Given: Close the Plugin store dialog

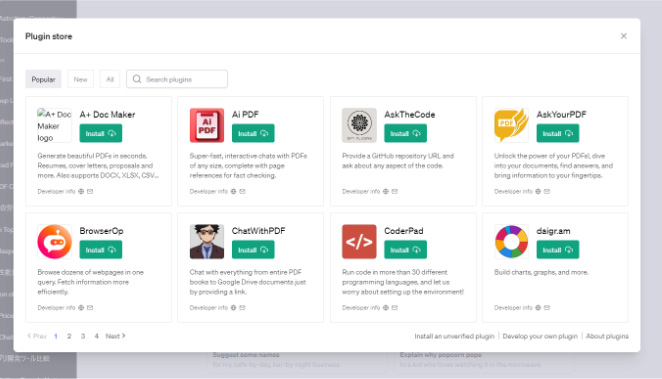Looking at the screenshot, I should point(624,36).
